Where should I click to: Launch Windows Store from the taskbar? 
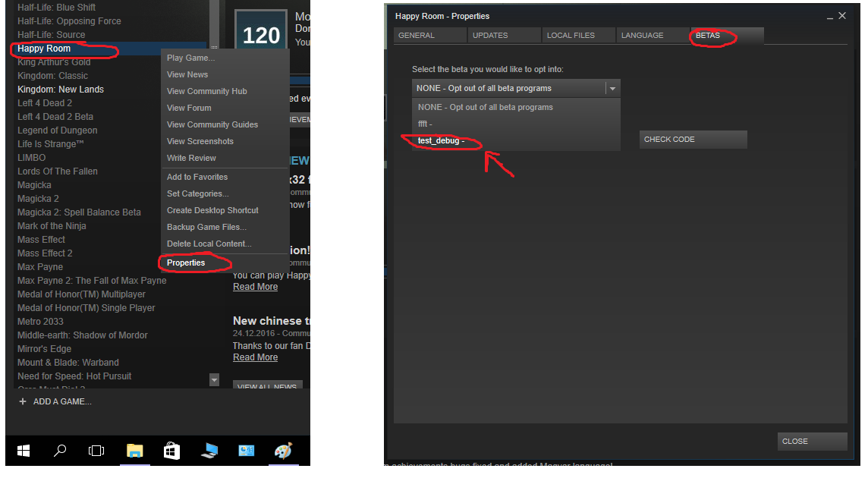(x=172, y=451)
